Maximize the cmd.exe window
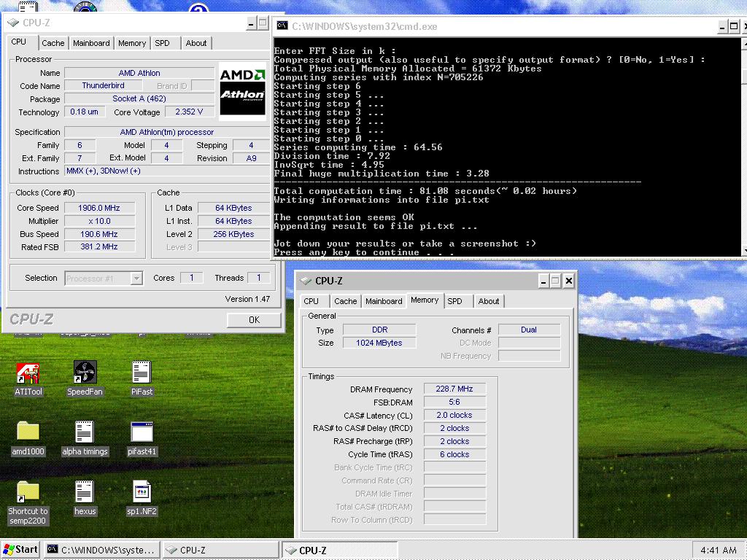The image size is (747, 560). 734,26
